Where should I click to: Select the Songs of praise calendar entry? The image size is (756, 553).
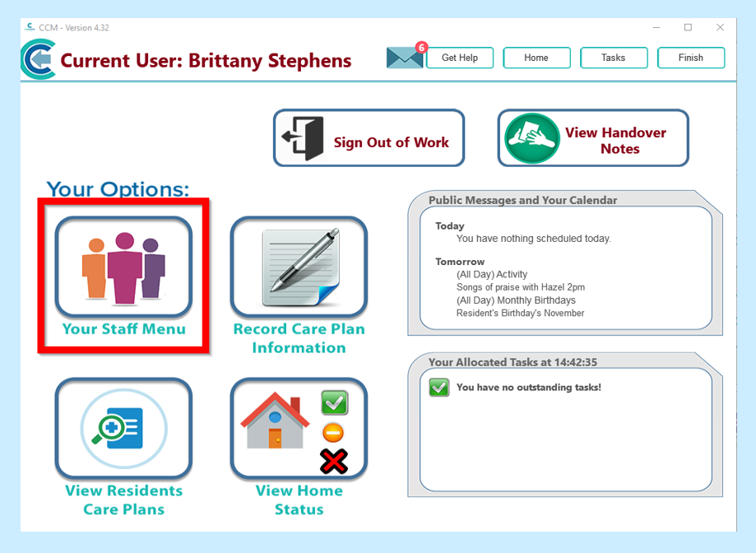point(520,287)
